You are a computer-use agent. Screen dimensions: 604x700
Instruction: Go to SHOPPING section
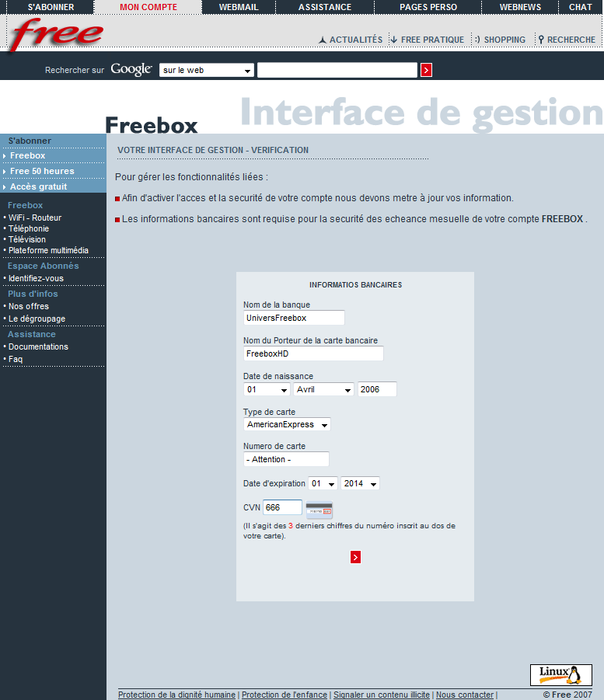tap(500, 40)
